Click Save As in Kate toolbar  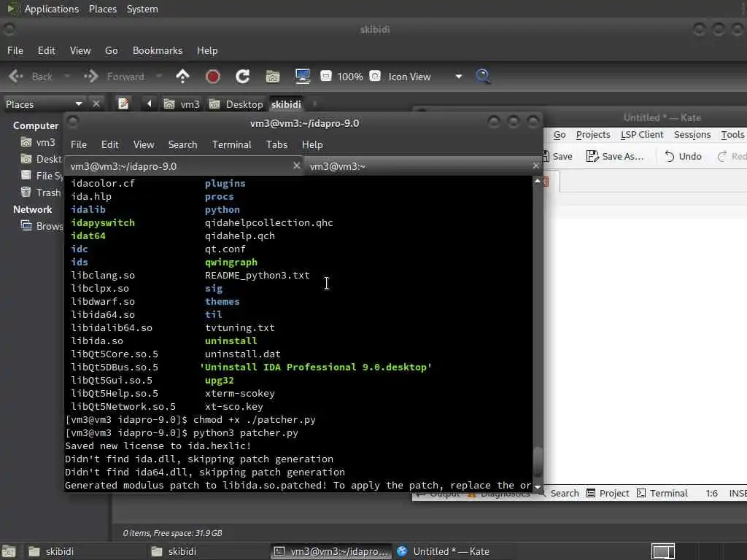tap(615, 156)
